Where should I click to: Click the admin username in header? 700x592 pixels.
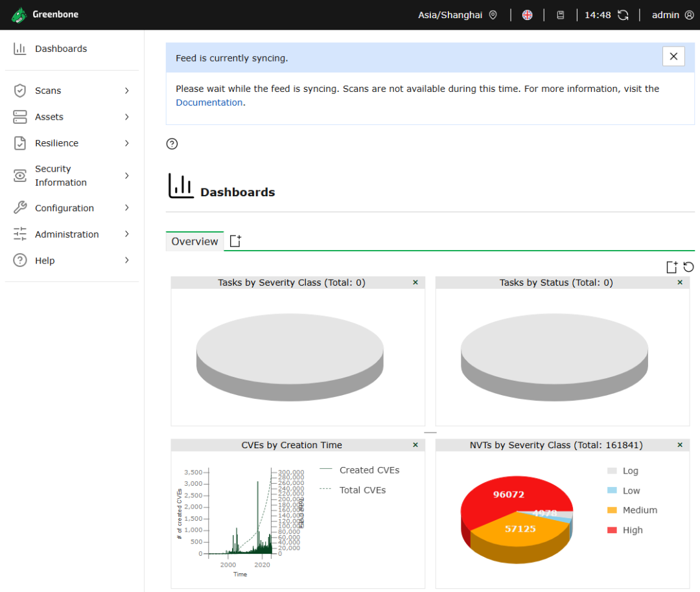pyautogui.click(x=665, y=15)
